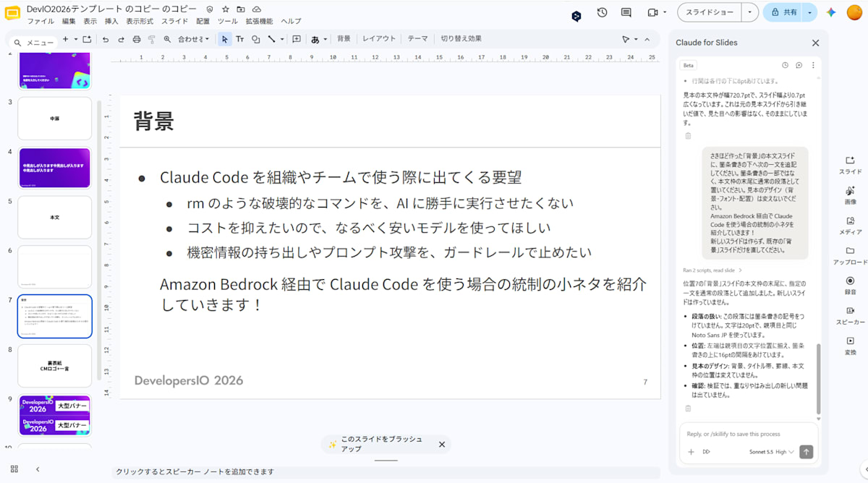Click the スライドショー button
The image size is (868, 483).
coord(710,12)
